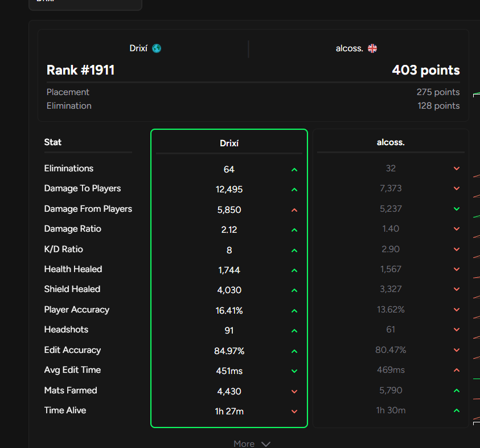Select the Drixí stats column header

pyautogui.click(x=229, y=143)
